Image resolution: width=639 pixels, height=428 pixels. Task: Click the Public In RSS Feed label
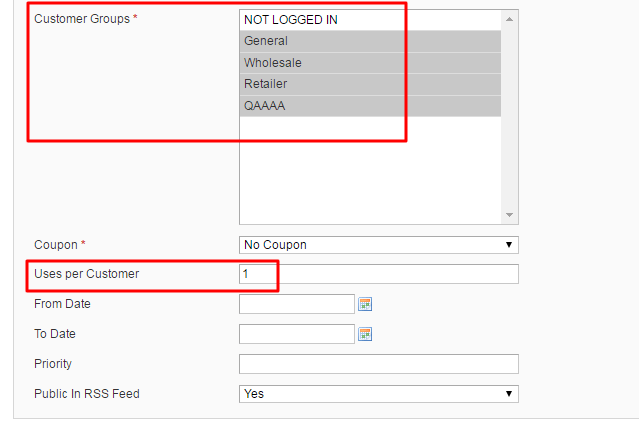click(86, 394)
